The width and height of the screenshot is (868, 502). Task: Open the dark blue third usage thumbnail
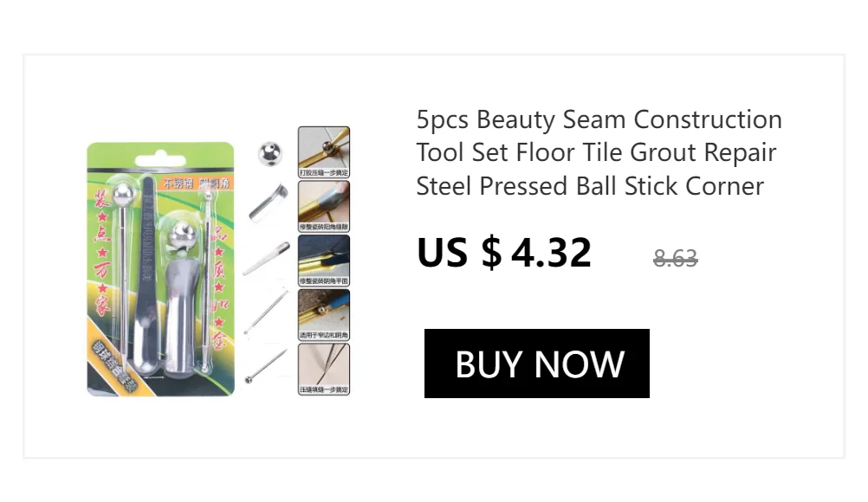[x=324, y=261]
